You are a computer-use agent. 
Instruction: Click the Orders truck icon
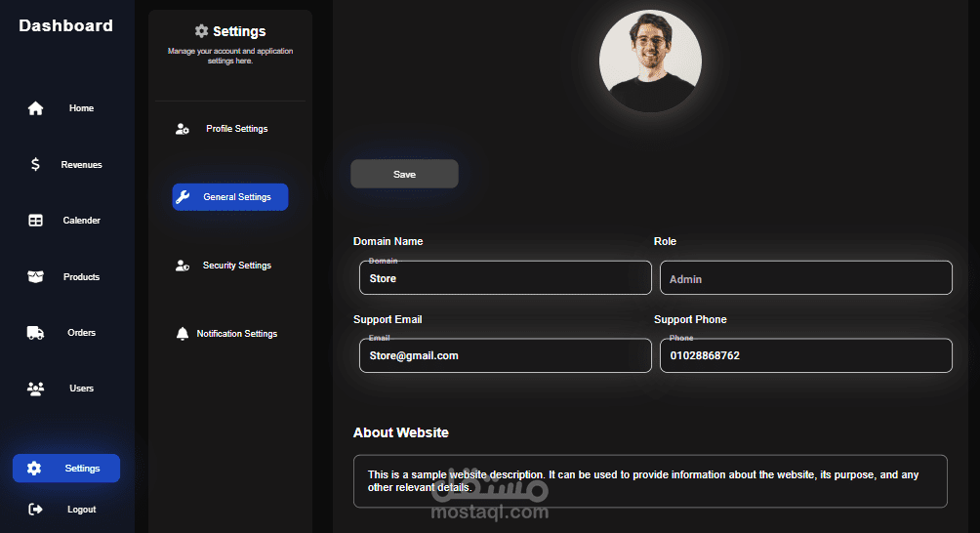35,333
